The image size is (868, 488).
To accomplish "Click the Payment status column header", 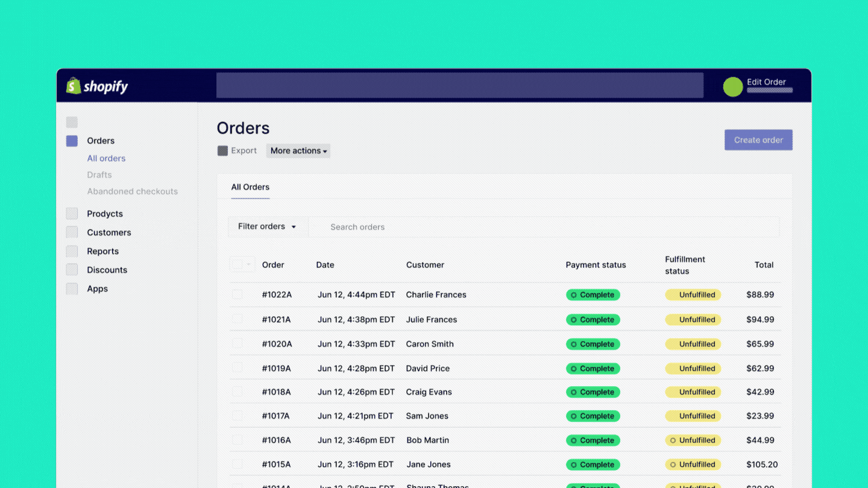I will pyautogui.click(x=596, y=265).
